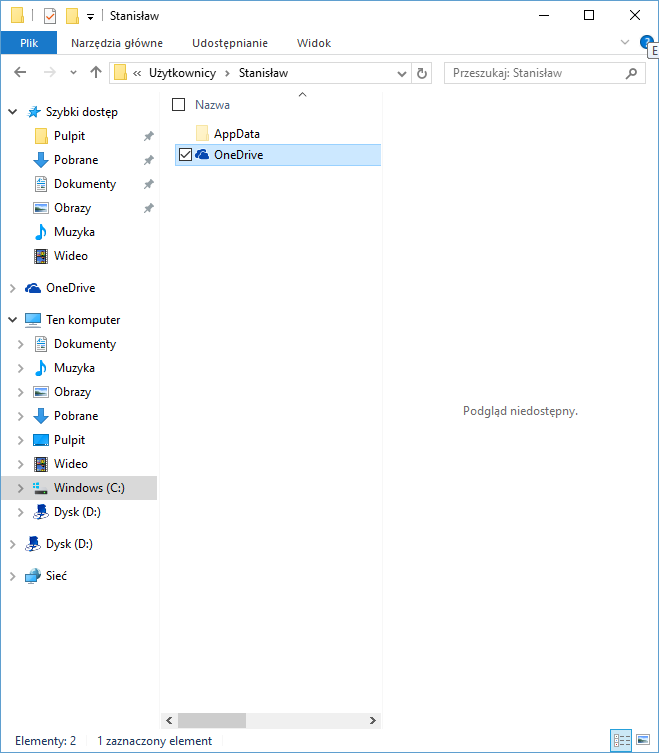Viewport: 660px width, 753px height.
Task: Click the Up directory arrow icon
Action: 96,73
